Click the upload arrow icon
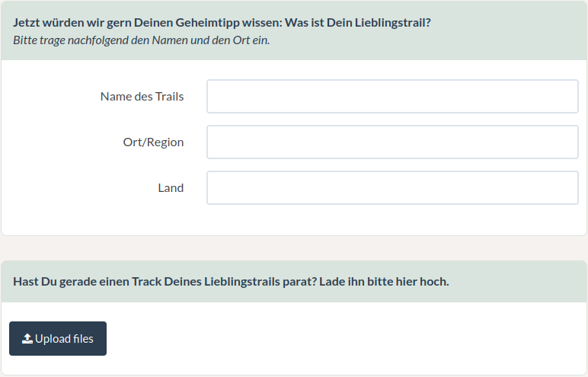The height and width of the screenshot is (377, 588). [27, 339]
